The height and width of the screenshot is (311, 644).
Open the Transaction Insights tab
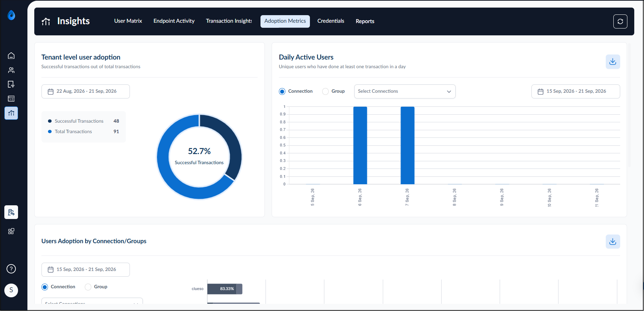pyautogui.click(x=229, y=21)
